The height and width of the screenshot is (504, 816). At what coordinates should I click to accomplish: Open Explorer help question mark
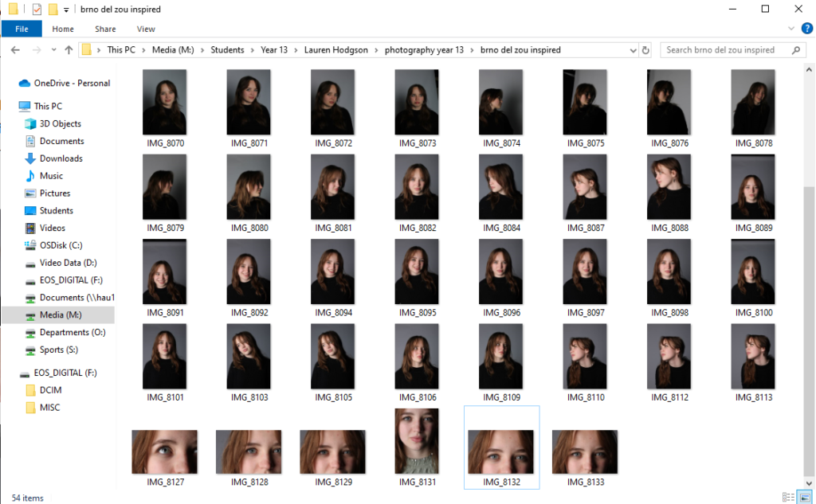807,29
